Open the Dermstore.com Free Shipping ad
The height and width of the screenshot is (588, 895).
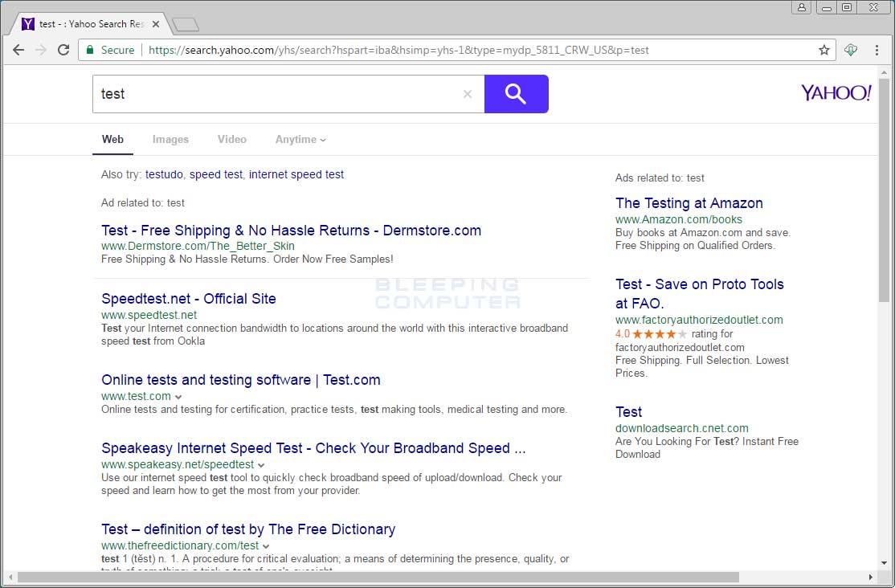pyautogui.click(x=291, y=231)
